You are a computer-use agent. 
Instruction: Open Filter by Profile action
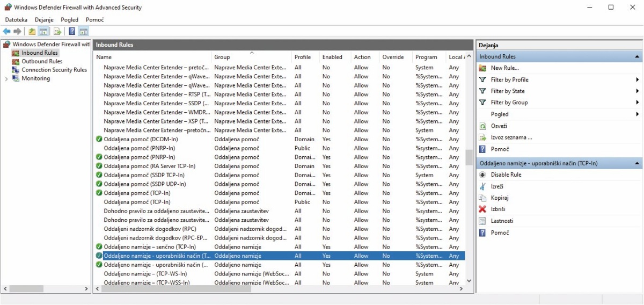coord(509,79)
